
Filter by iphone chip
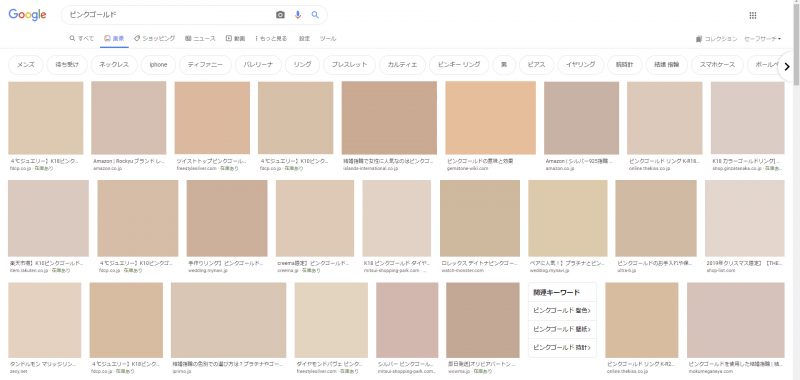[x=158, y=65]
